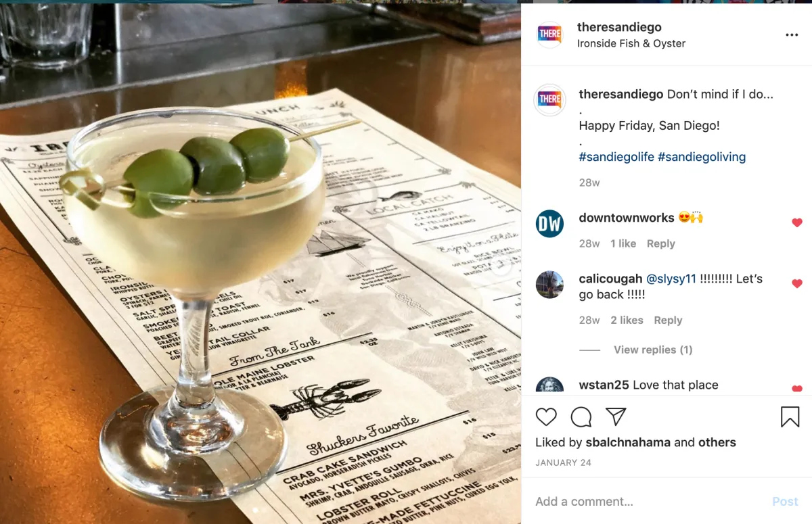Focus the Add a comment field

click(x=650, y=502)
